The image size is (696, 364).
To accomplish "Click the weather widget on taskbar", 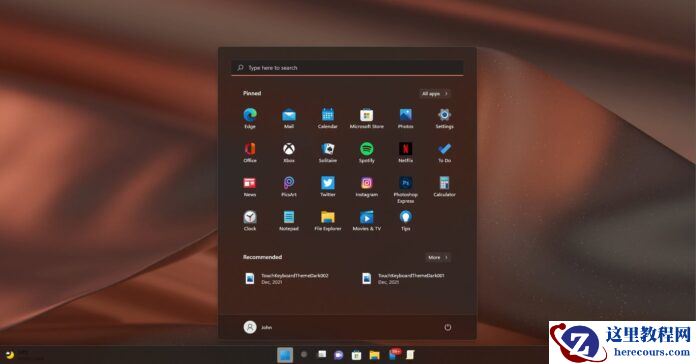I will point(24,354).
